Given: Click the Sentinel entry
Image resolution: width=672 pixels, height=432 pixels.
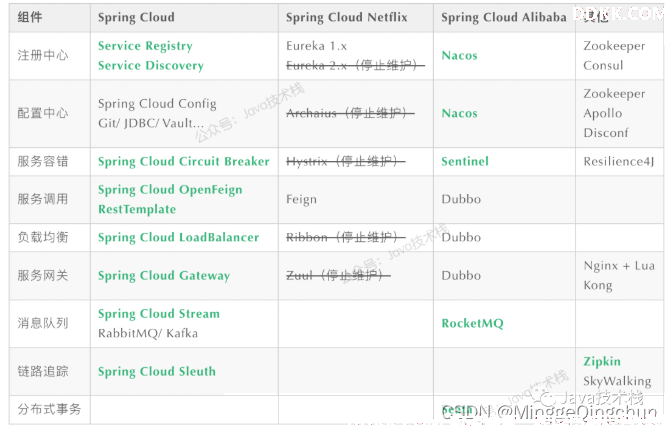Looking at the screenshot, I should click(465, 162).
